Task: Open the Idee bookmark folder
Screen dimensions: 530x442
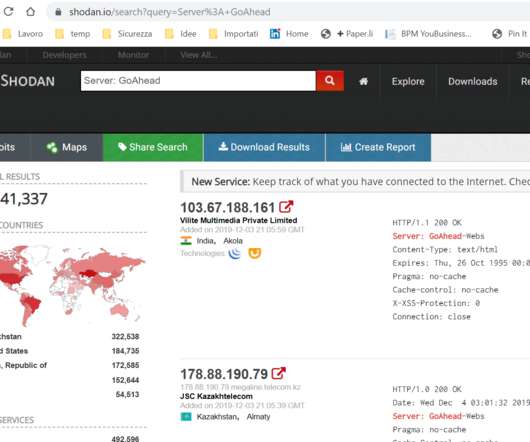Action: coord(180,34)
